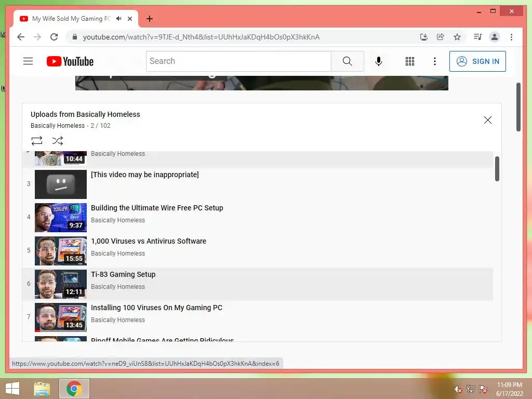Play Building the Ultimate Wire Free PC Setup
Screen dimensions: 532x399
click(157, 208)
